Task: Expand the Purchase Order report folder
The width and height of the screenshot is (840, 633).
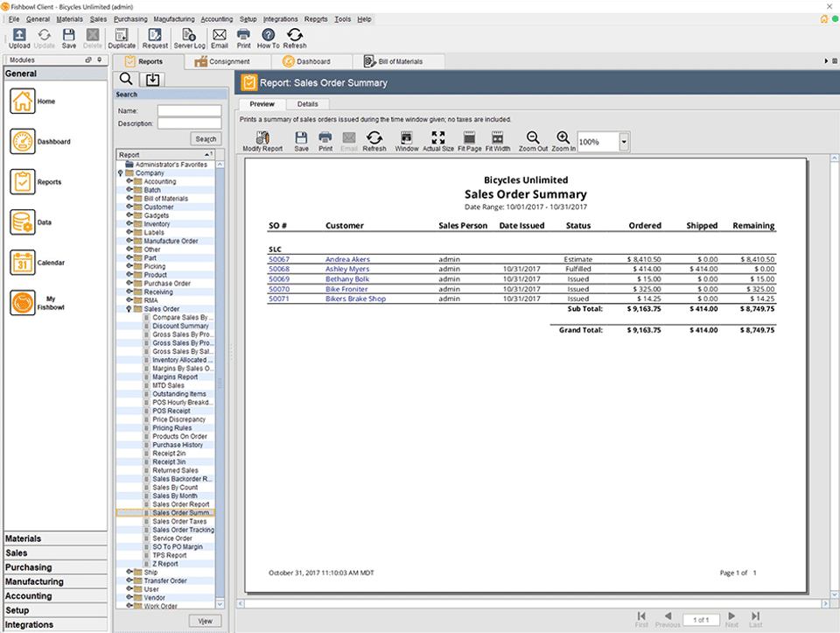Action: click(129, 283)
